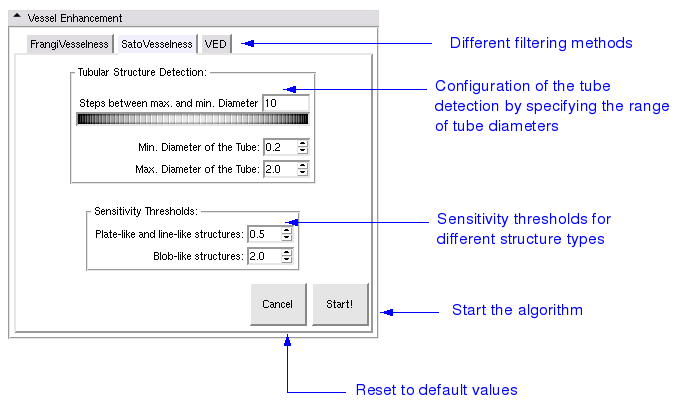The width and height of the screenshot is (675, 400).
Task: Click the gradient slider bar under steps
Action: coord(192,120)
